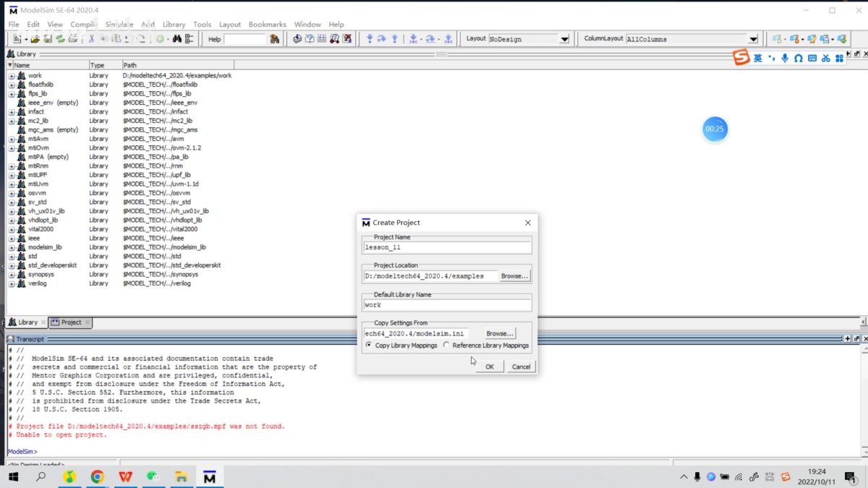Open the Library menu

coord(174,24)
